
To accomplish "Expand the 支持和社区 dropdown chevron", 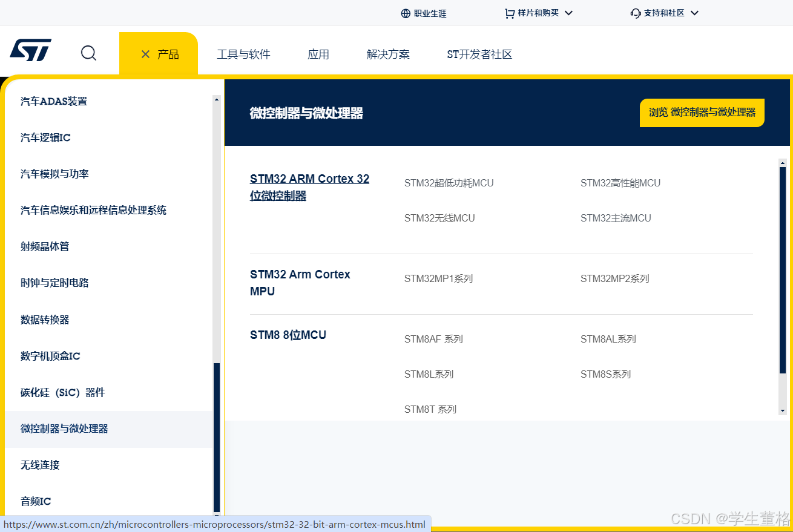I will (694, 13).
